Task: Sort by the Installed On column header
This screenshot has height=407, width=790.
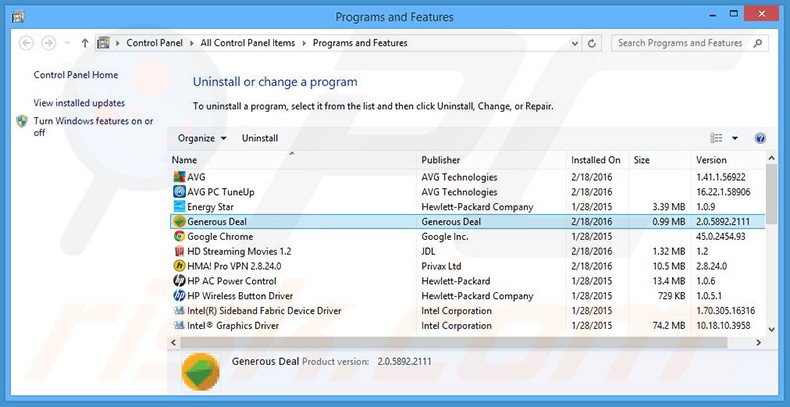Action: [x=598, y=160]
